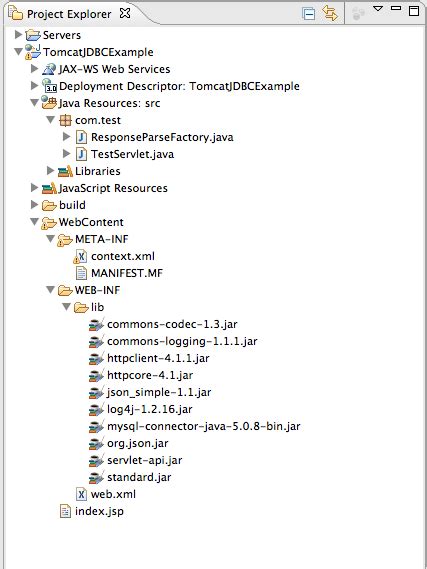The height and width of the screenshot is (569, 427).
Task: Collapse the META-INF folder arrow
Action: [51, 239]
